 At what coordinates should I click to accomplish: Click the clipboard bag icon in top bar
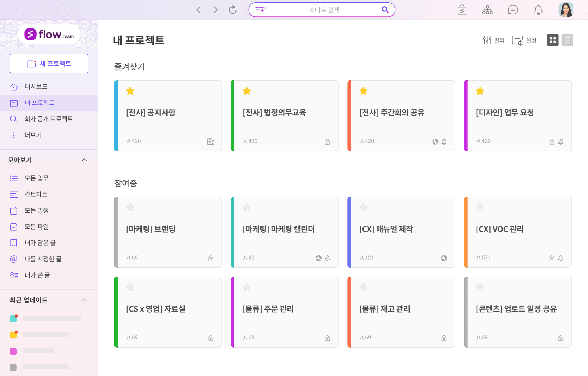point(462,10)
